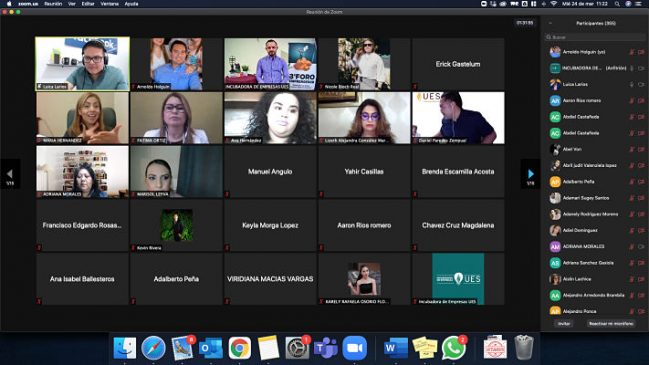The width and height of the screenshot is (649, 365).
Task: Click the Invitar button
Action: point(564,324)
